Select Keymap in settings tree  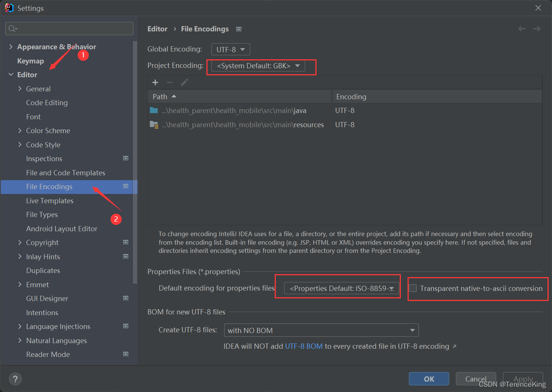point(31,61)
